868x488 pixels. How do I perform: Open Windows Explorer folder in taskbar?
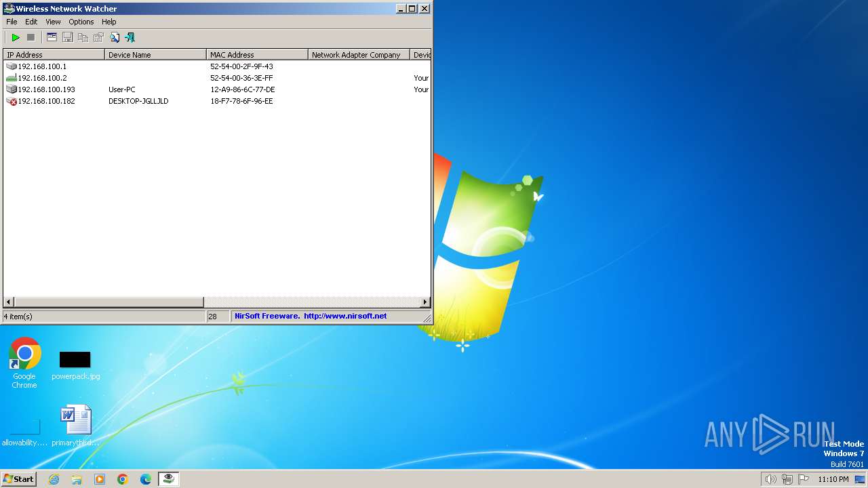tap(77, 479)
